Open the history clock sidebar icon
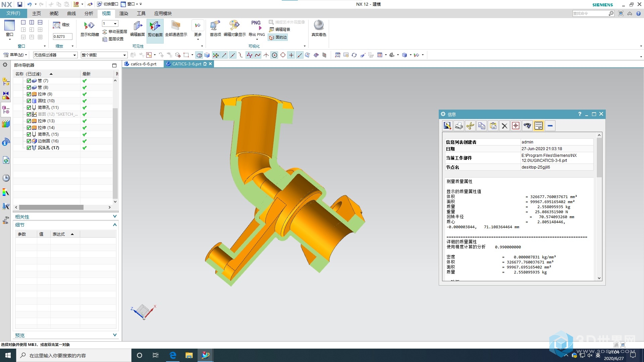The image size is (644, 362). click(6, 178)
